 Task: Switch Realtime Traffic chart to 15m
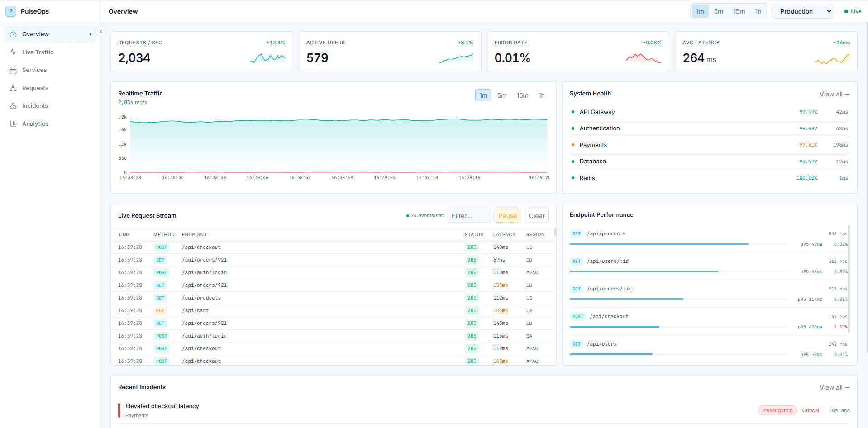(522, 95)
